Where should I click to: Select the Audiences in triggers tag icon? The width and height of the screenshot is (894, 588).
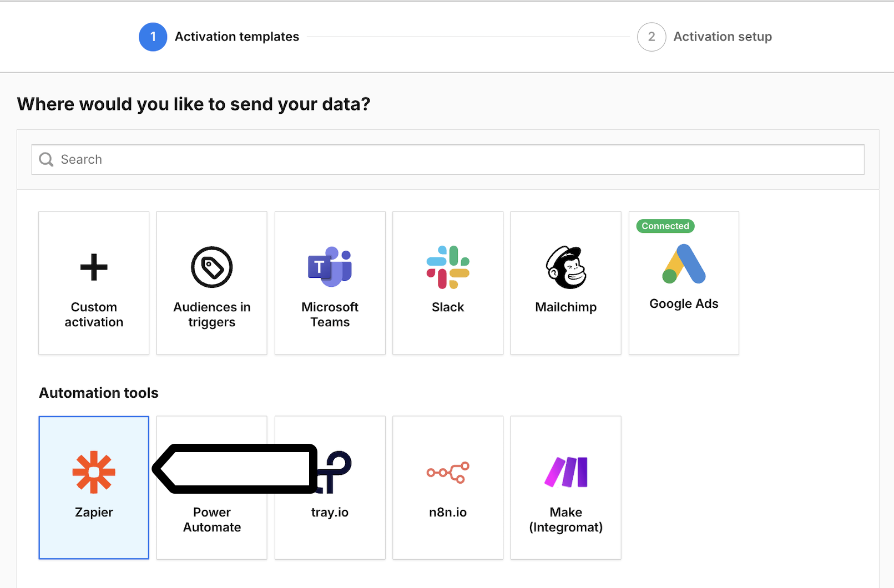coord(211,266)
